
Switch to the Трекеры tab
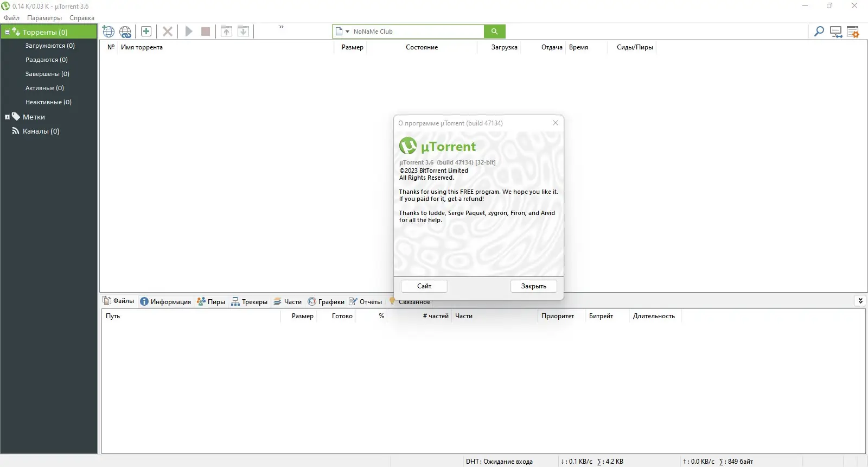tap(250, 301)
